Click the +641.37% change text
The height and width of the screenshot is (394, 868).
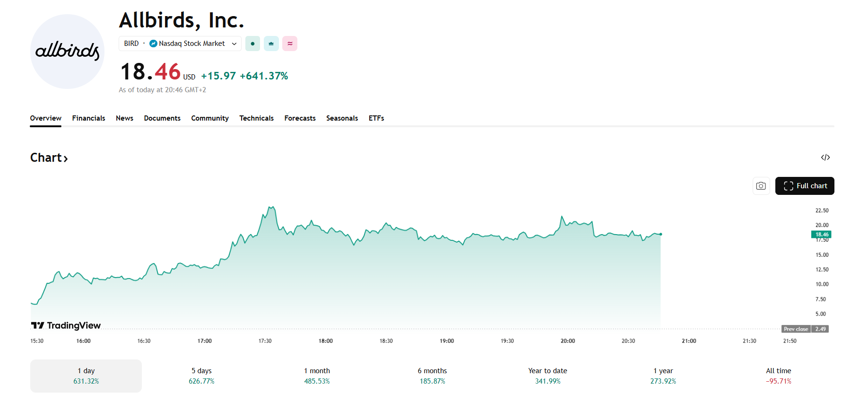(x=264, y=76)
